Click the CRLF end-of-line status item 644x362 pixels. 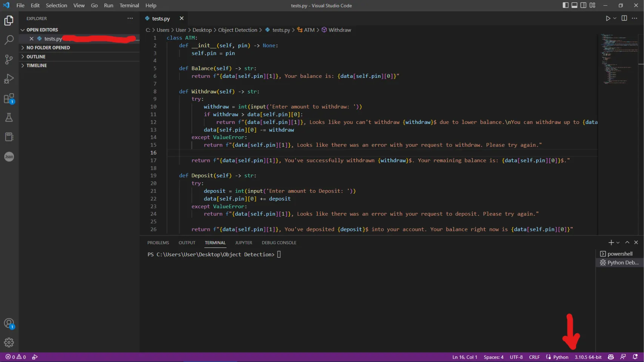tap(534, 357)
